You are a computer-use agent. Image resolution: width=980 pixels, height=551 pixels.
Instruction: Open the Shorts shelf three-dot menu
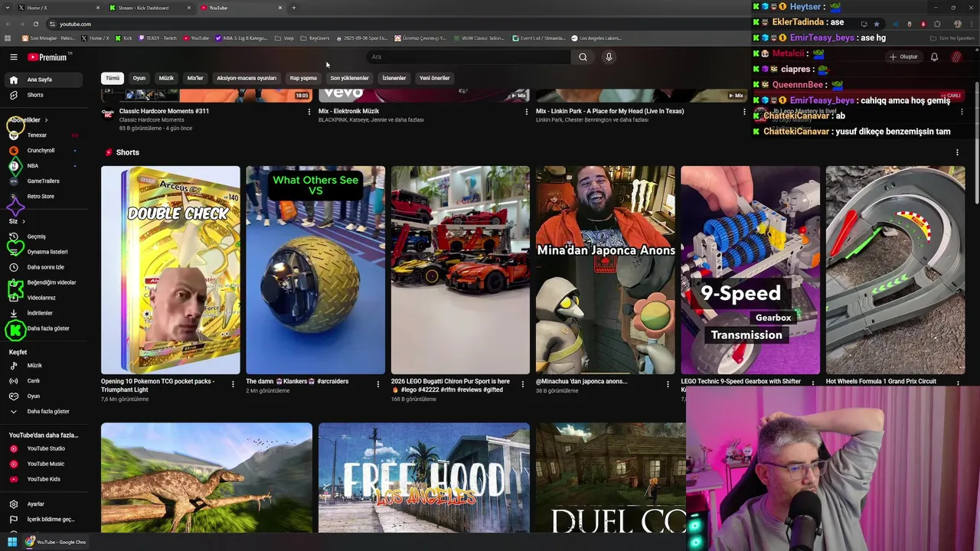[957, 152]
